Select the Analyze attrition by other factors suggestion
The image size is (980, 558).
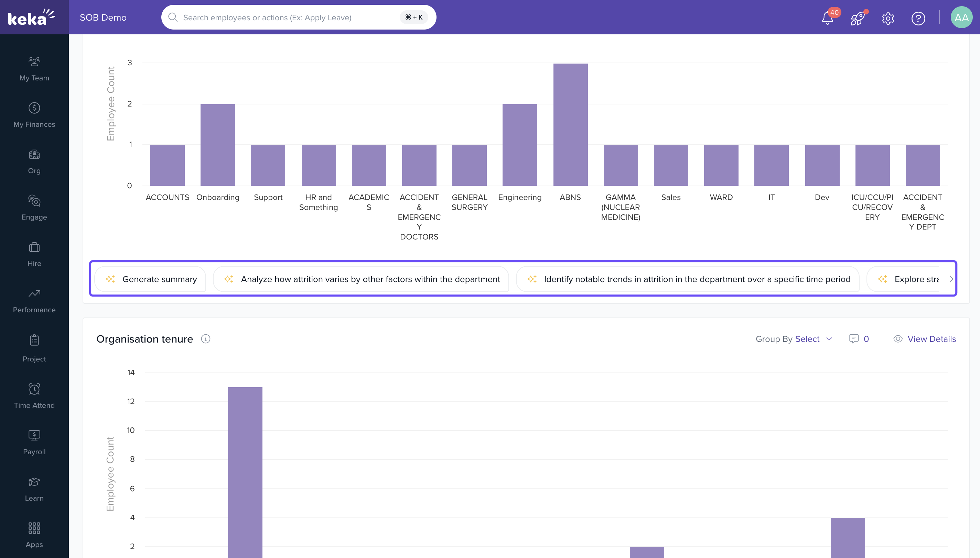pyautogui.click(x=361, y=279)
